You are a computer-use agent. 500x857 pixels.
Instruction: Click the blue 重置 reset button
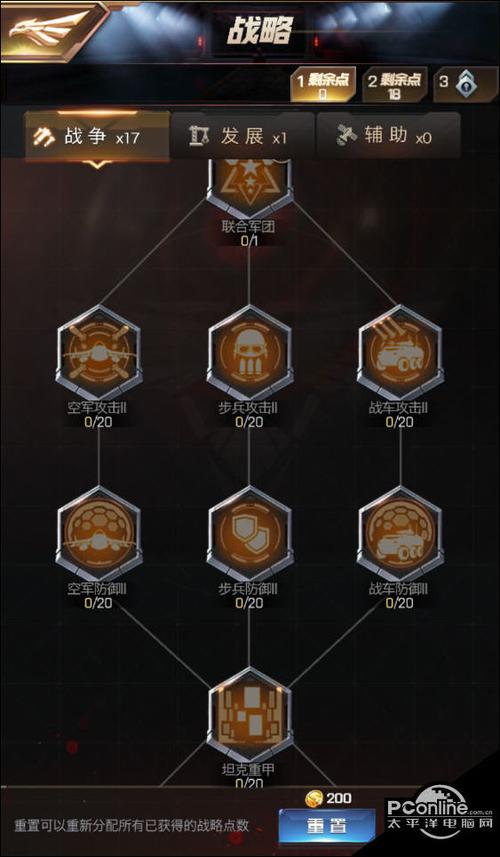(327, 825)
